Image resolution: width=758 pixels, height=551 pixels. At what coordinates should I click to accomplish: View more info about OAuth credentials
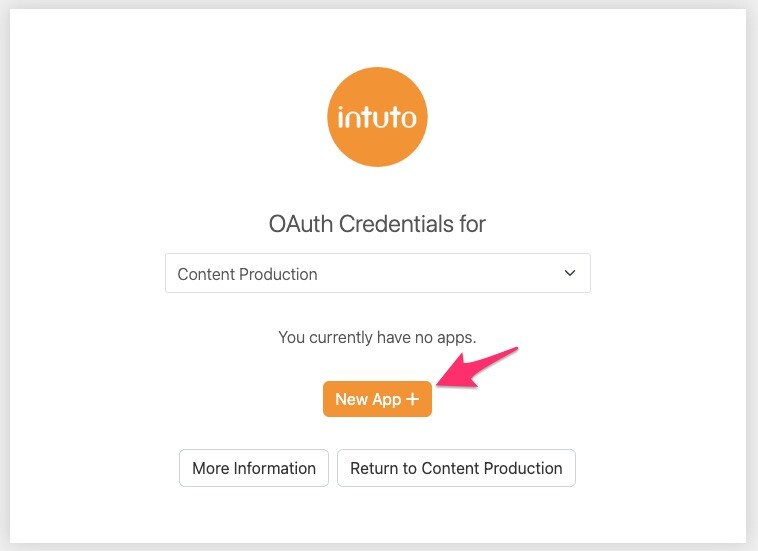(x=254, y=468)
